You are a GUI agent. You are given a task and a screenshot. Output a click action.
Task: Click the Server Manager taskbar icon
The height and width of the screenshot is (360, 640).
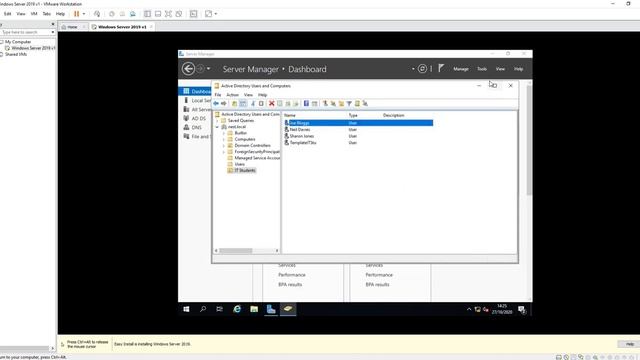point(271,309)
